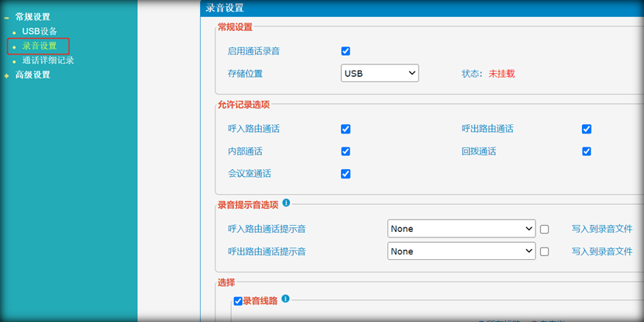Screen dimensions: 644x322
Task: Toggle the 呼出路由通话 checkbox
Action: (587, 129)
